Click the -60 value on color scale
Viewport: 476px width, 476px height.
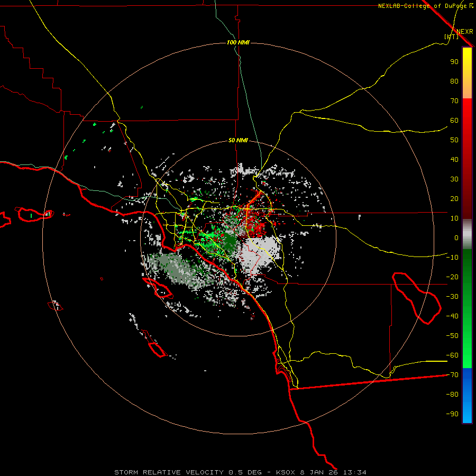[x=452, y=355]
